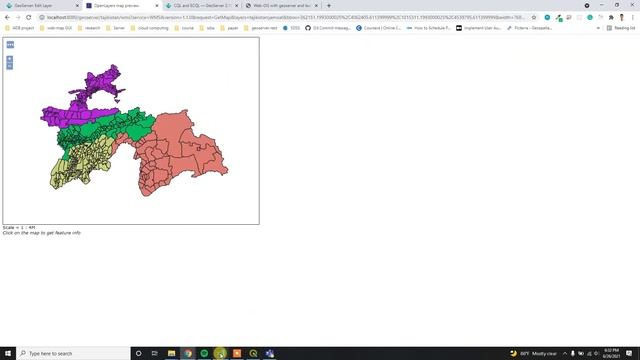Screen dimensions: 640x360
Task: Open Chrome three-dot menu
Action: (x=633, y=18)
